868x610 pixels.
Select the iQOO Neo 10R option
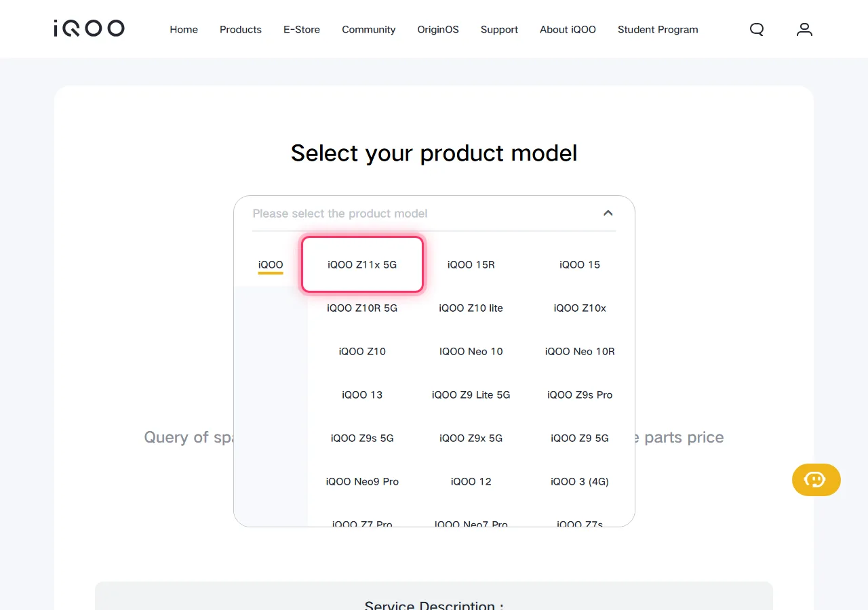[580, 351]
